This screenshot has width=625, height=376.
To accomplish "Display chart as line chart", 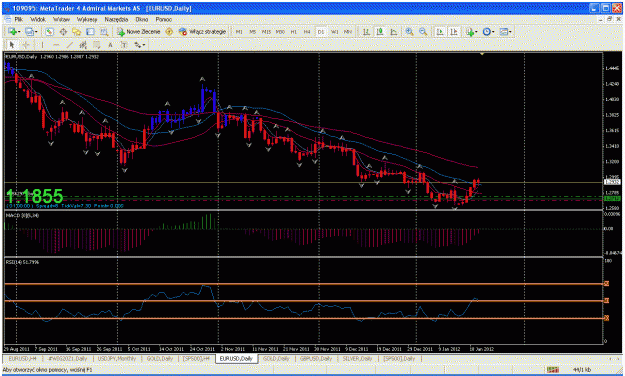I will tap(393, 31).
